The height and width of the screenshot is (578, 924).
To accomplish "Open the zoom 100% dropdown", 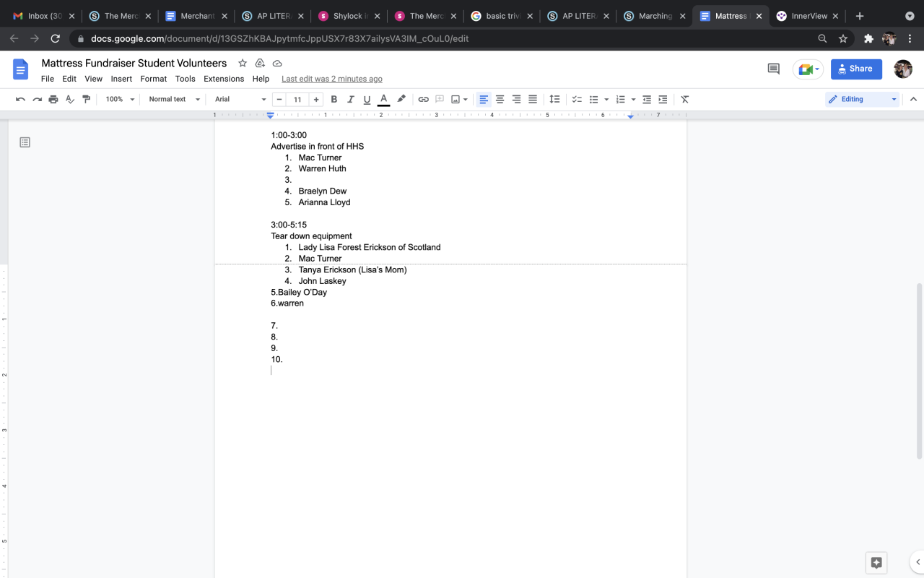I will click(120, 99).
